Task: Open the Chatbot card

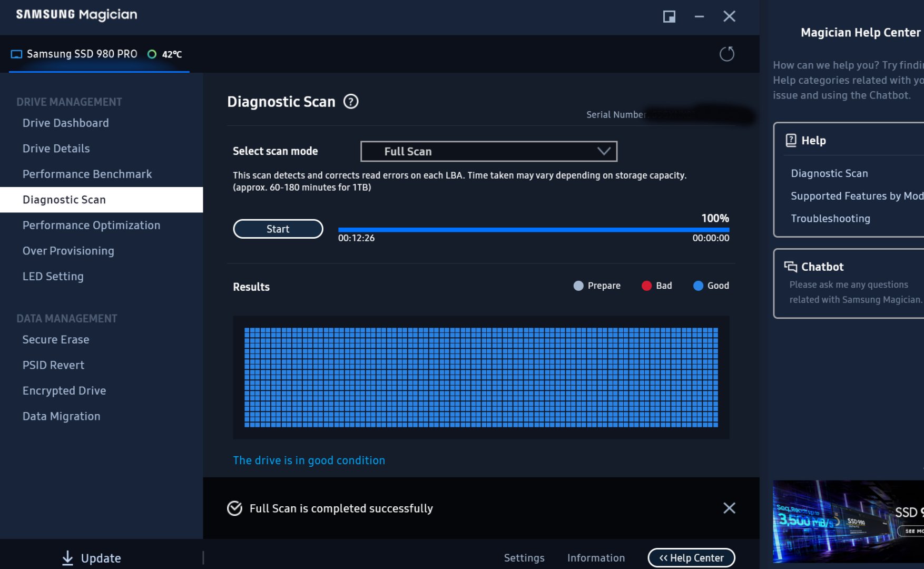Action: (x=849, y=283)
